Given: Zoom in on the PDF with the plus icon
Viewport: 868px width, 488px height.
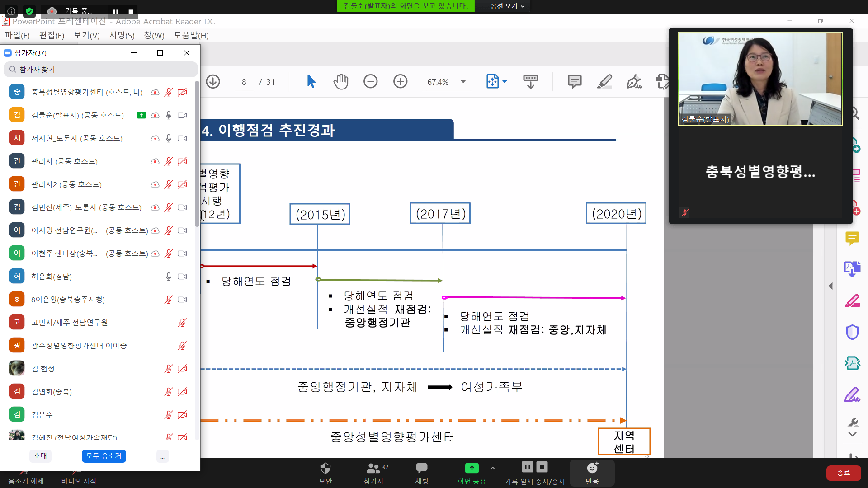Looking at the screenshot, I should (x=400, y=82).
